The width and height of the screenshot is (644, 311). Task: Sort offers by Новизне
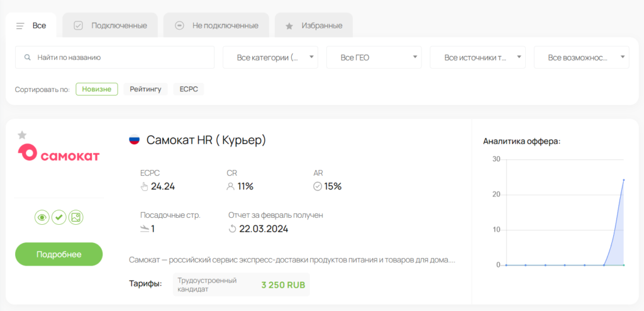(96, 89)
